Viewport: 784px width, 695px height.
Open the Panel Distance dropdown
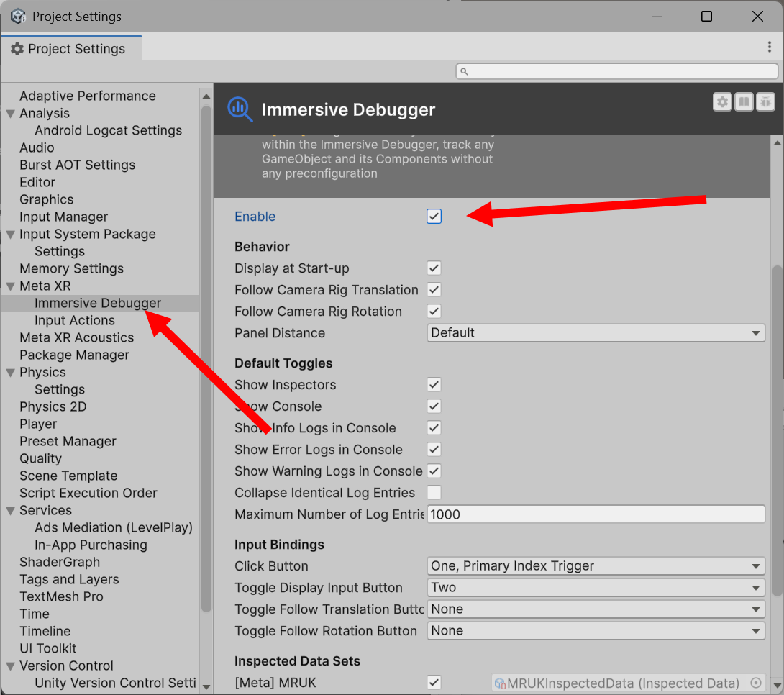coord(596,333)
